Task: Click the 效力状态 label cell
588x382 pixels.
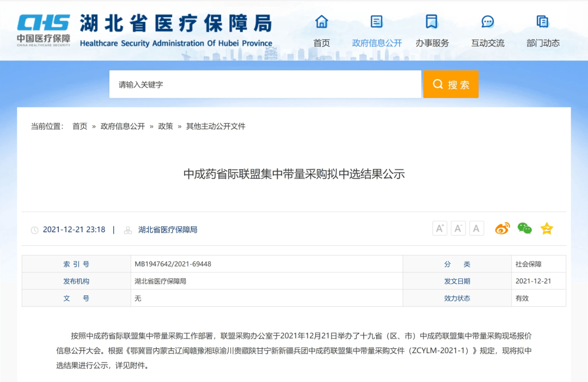Action: [457, 298]
